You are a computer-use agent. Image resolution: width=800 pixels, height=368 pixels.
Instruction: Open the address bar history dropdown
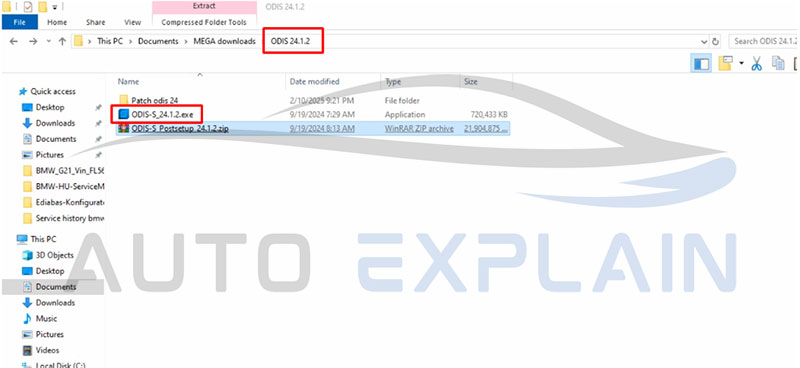click(x=704, y=41)
